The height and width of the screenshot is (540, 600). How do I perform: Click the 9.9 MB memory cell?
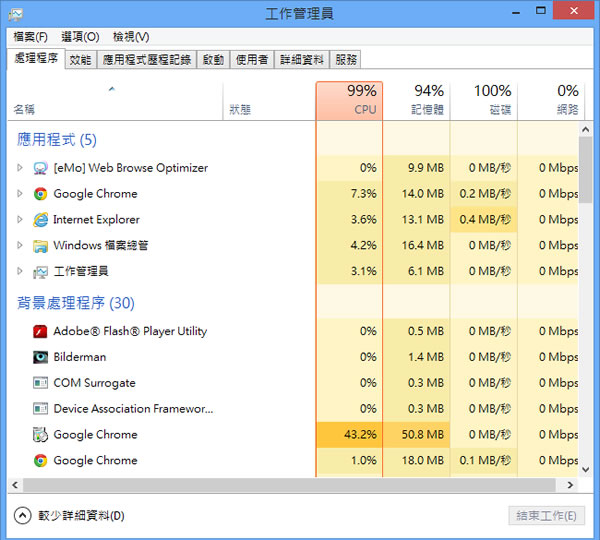(x=416, y=168)
